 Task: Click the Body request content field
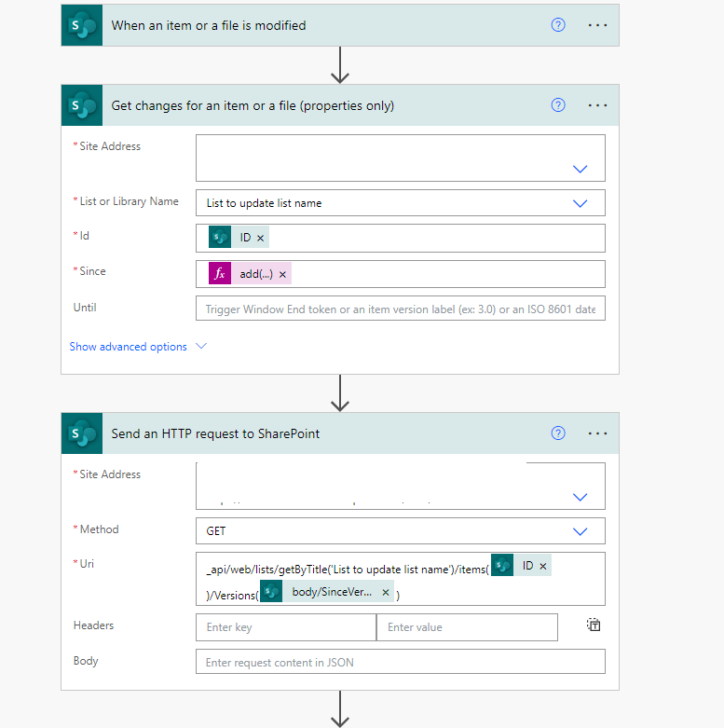click(x=400, y=663)
